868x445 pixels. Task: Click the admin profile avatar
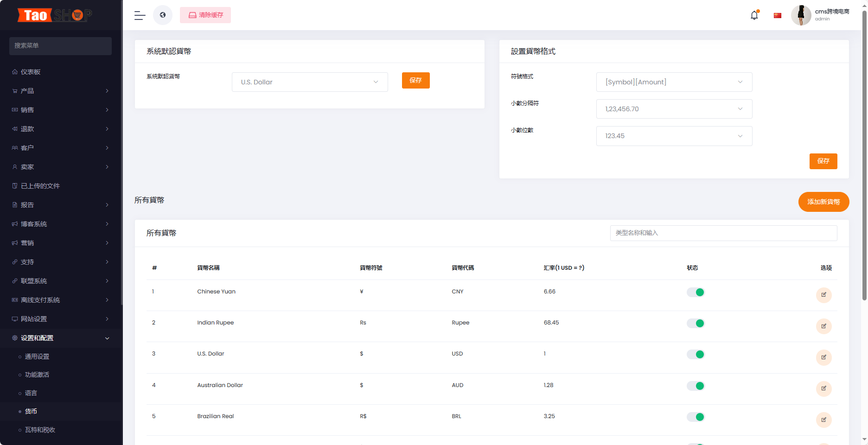coord(801,15)
